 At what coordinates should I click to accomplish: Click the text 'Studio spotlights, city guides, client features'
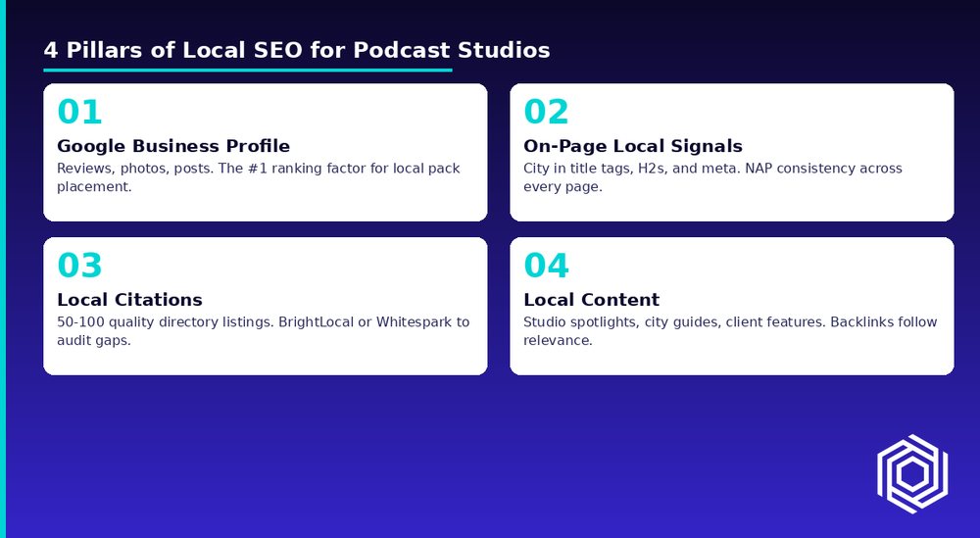click(x=675, y=322)
